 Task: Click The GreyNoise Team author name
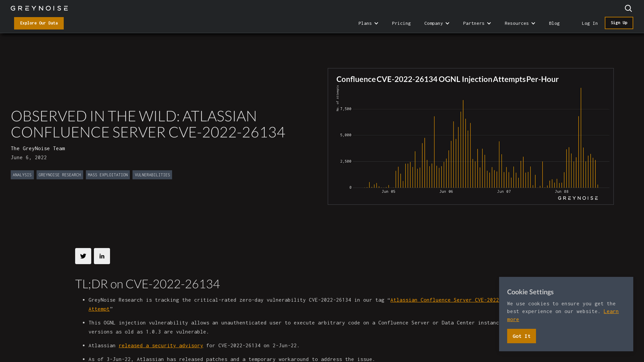click(x=38, y=148)
